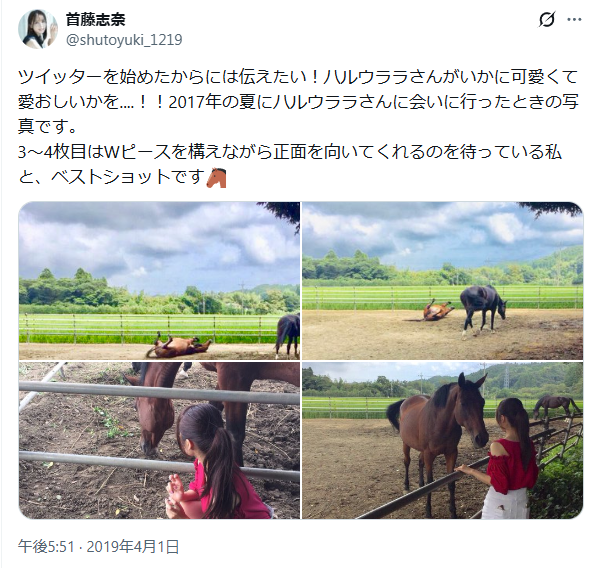Click the display name 首藤志奈
This screenshot has width=596, height=568.
point(96,19)
